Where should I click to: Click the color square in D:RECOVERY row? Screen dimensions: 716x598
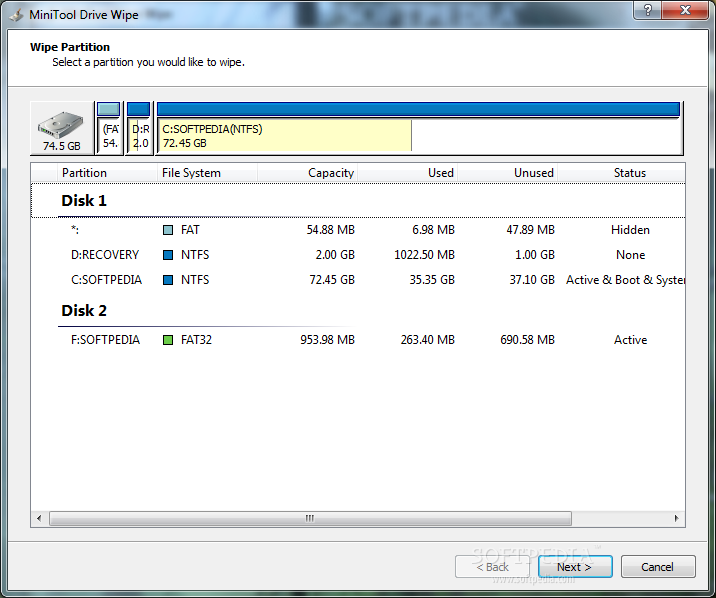point(168,255)
